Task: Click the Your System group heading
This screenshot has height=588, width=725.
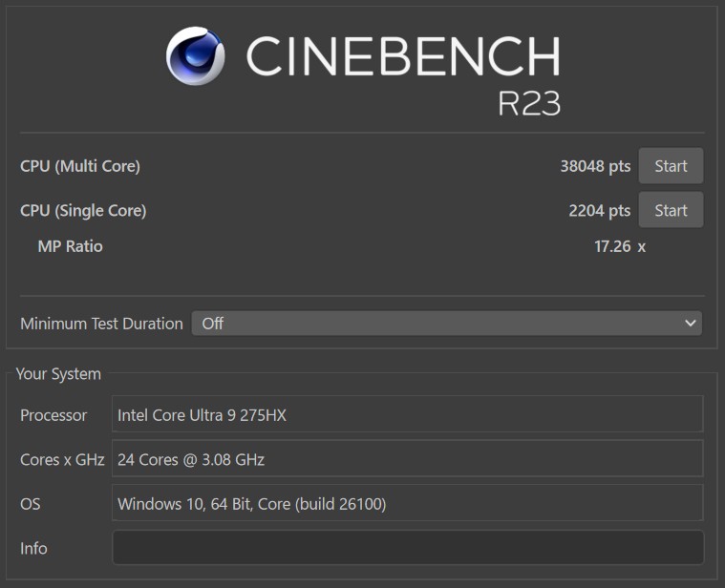Action: coord(58,373)
